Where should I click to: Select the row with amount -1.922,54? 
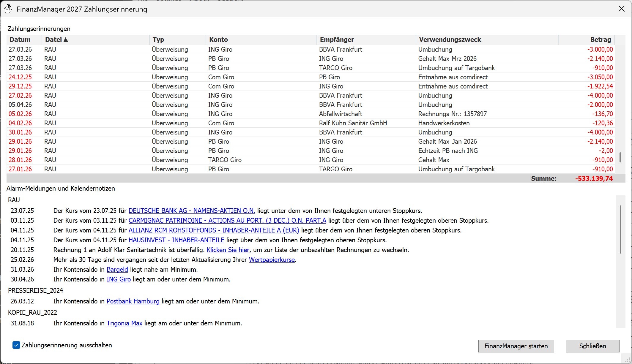point(311,86)
